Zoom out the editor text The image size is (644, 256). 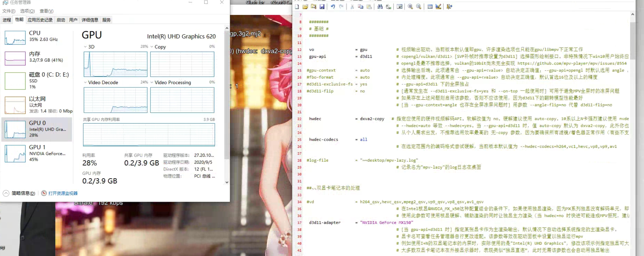419,7
